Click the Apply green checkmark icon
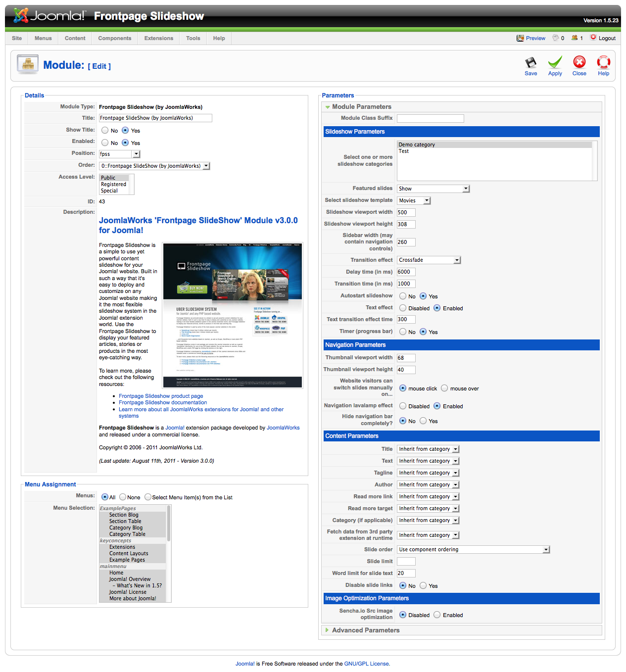This screenshot has height=672, width=626. click(x=555, y=63)
